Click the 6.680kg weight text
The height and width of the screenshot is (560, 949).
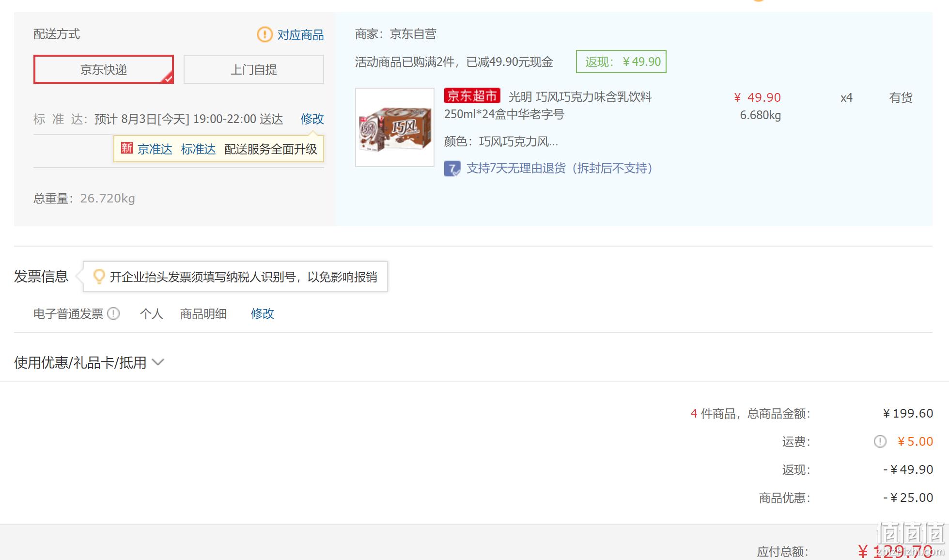pos(761,115)
